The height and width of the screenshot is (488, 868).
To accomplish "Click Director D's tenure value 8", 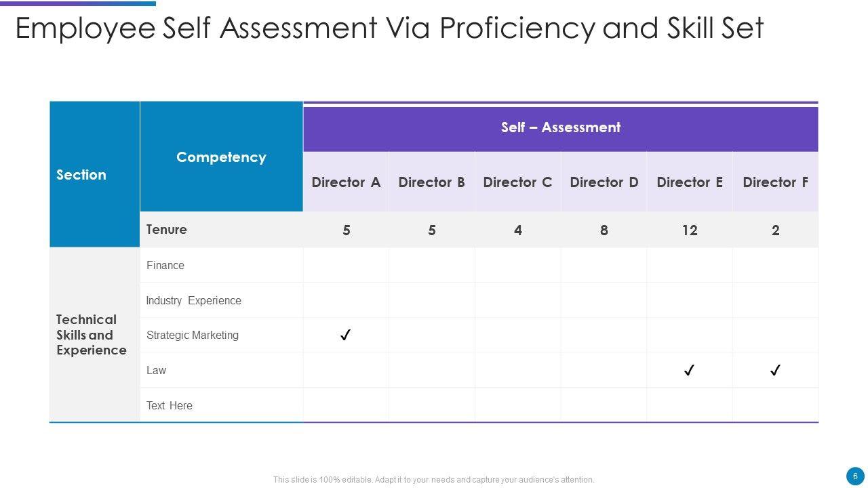I will click(604, 230).
